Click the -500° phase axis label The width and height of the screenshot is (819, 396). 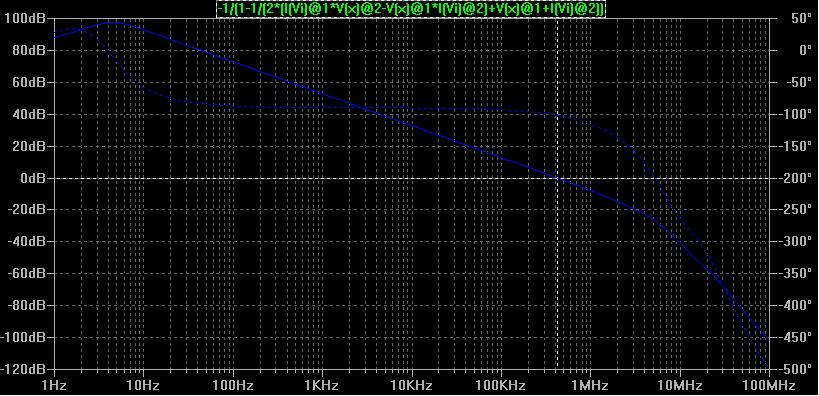click(x=795, y=369)
